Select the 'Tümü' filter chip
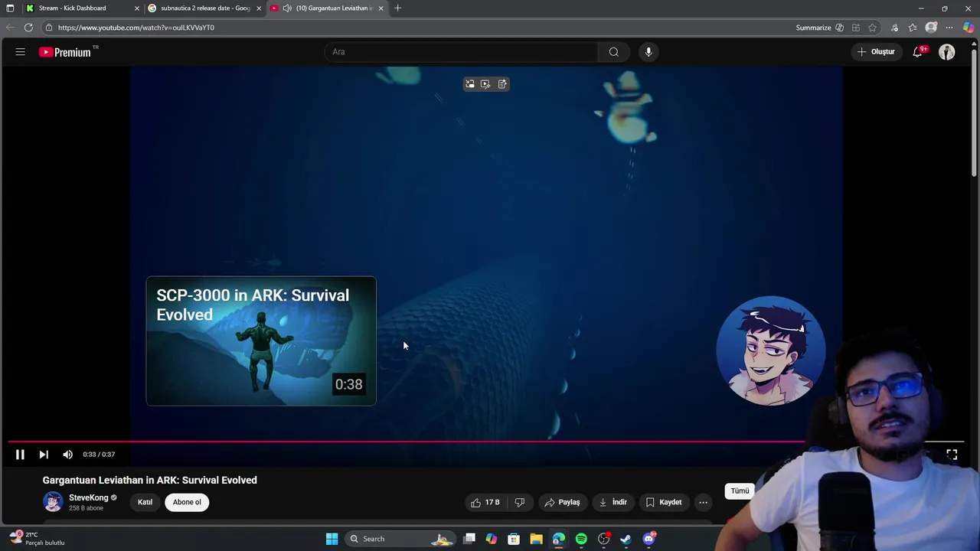Screen dimensions: 980x551 [x=740, y=491]
